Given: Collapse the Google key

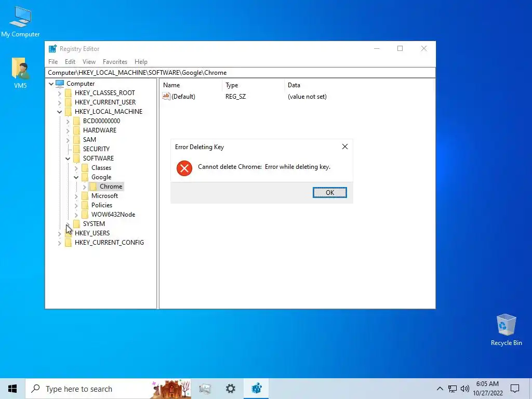Looking at the screenshot, I should 76,177.
